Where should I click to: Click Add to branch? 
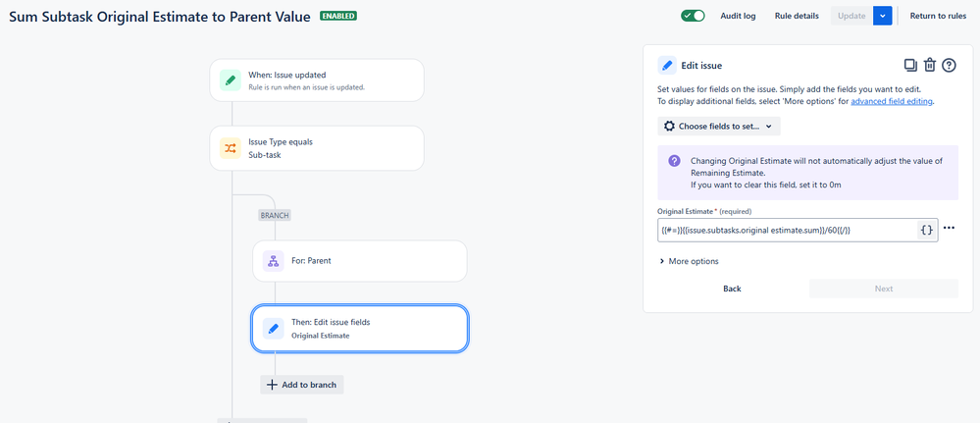click(x=302, y=385)
